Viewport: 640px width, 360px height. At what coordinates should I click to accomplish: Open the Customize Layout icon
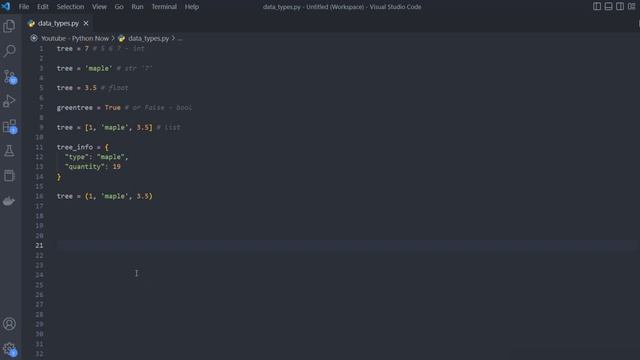tap(631, 6)
